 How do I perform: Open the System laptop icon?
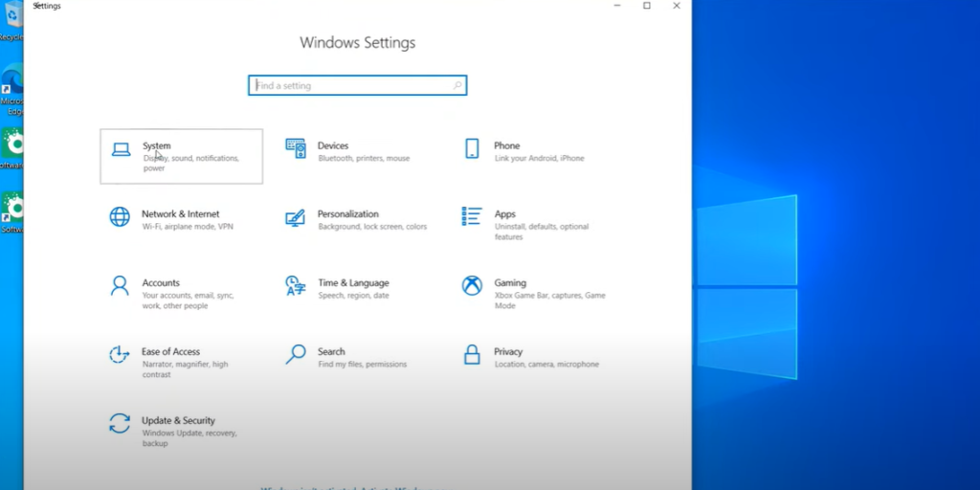pyautogui.click(x=122, y=149)
